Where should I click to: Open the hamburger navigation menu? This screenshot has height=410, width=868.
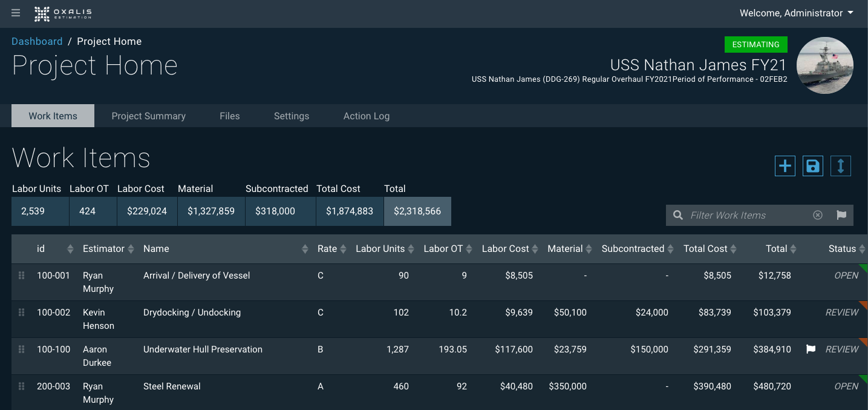coord(16,13)
